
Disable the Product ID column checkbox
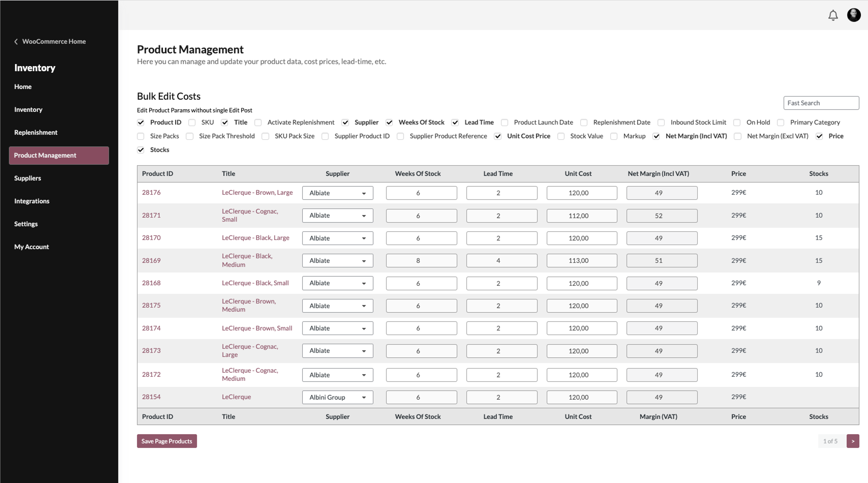(141, 122)
